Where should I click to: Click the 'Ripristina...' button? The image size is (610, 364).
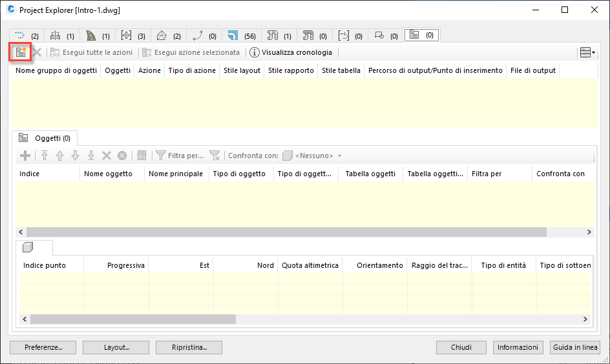(x=189, y=347)
